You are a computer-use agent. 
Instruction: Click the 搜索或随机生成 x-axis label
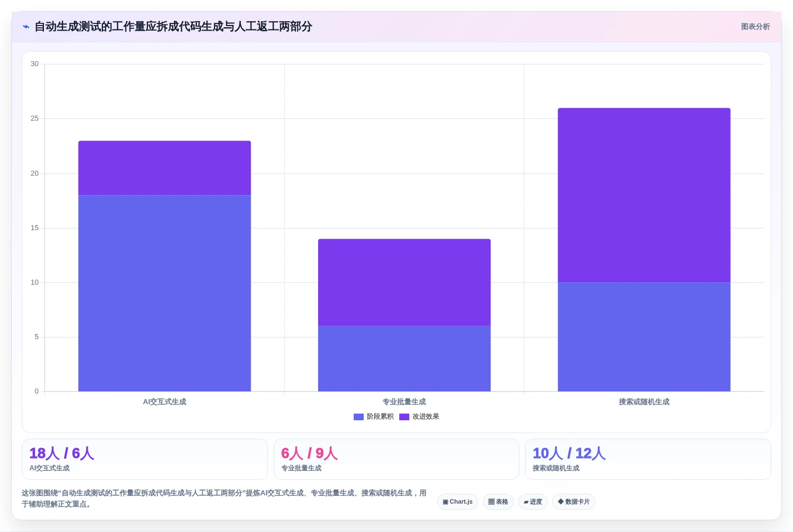[644, 402]
